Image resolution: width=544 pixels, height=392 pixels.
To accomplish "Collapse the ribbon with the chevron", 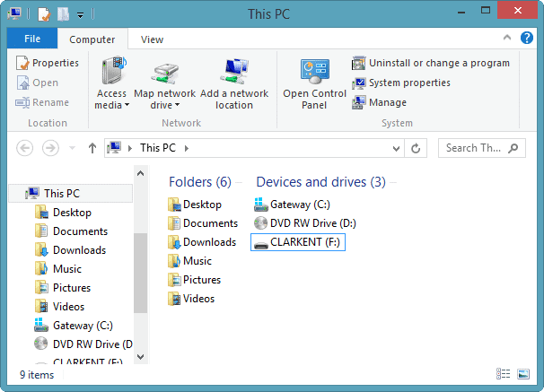I will click(x=507, y=37).
